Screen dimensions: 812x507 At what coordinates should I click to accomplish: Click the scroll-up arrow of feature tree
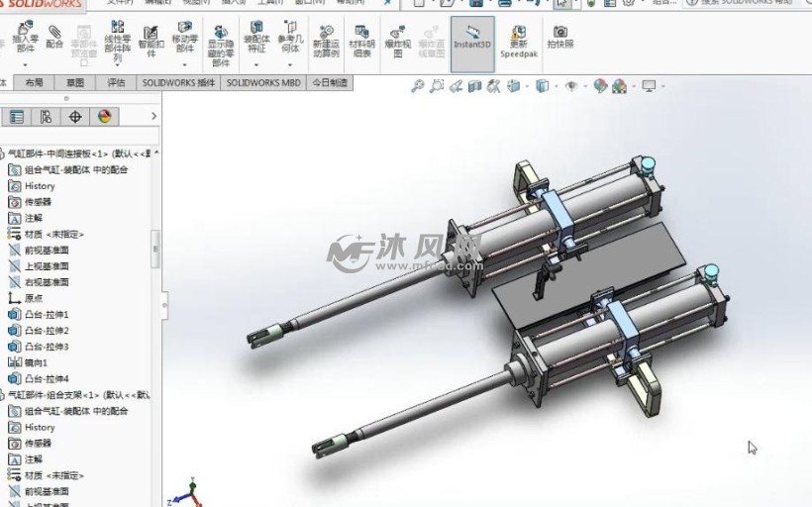[x=155, y=152]
